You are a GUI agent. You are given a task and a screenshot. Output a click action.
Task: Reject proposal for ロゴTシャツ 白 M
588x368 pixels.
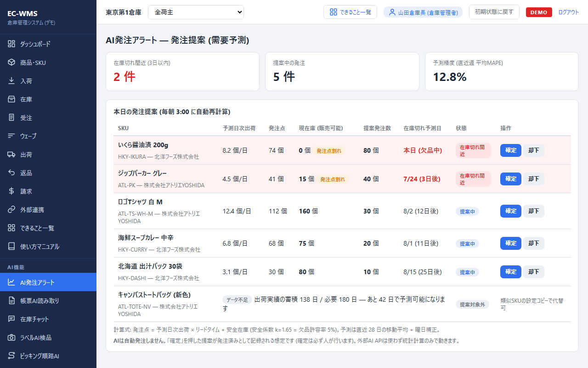[x=534, y=211]
